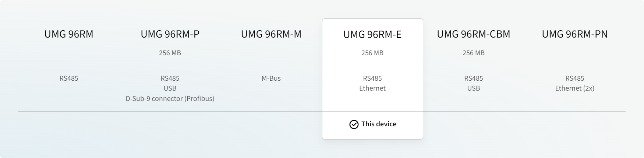The height and width of the screenshot is (158, 644).
Task: Click the checkmark icon beside This device
Action: point(354,124)
